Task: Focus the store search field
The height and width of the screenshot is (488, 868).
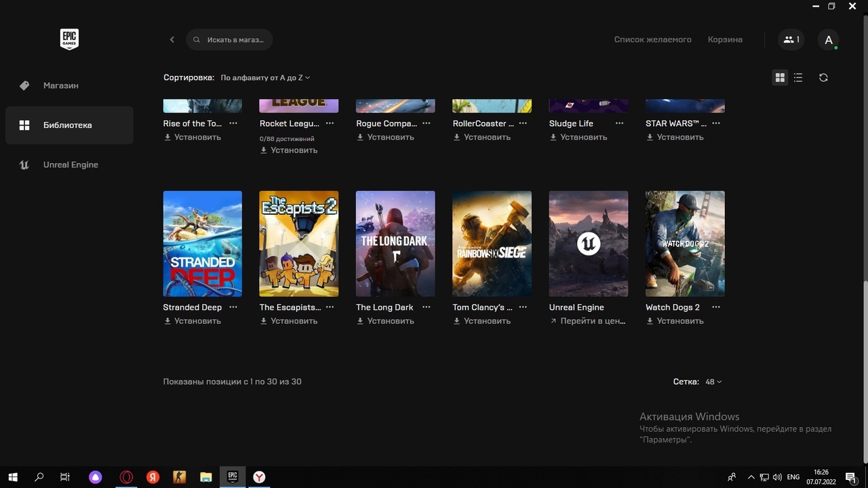Action: [x=229, y=39]
